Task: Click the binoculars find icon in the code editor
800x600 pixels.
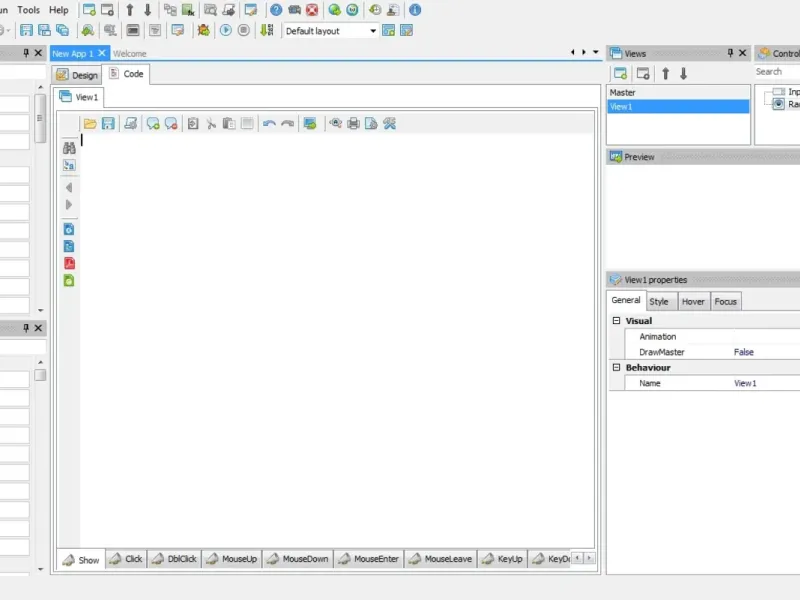Action: [69, 148]
